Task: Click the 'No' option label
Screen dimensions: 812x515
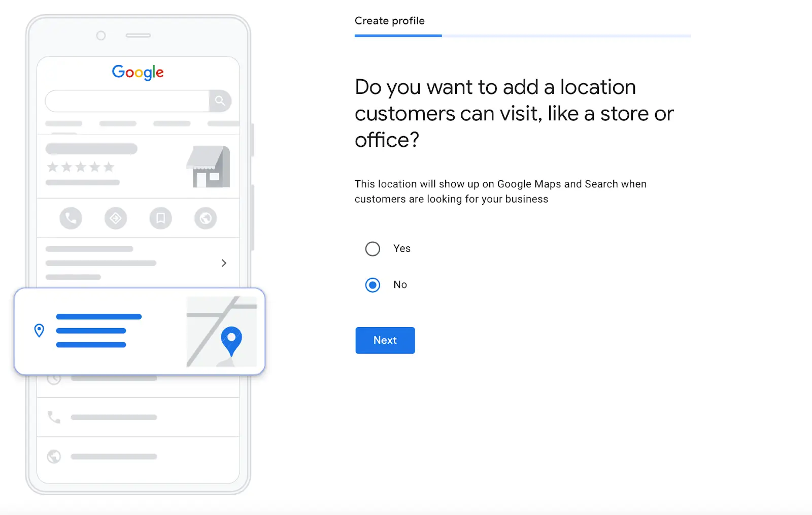Action: point(400,284)
